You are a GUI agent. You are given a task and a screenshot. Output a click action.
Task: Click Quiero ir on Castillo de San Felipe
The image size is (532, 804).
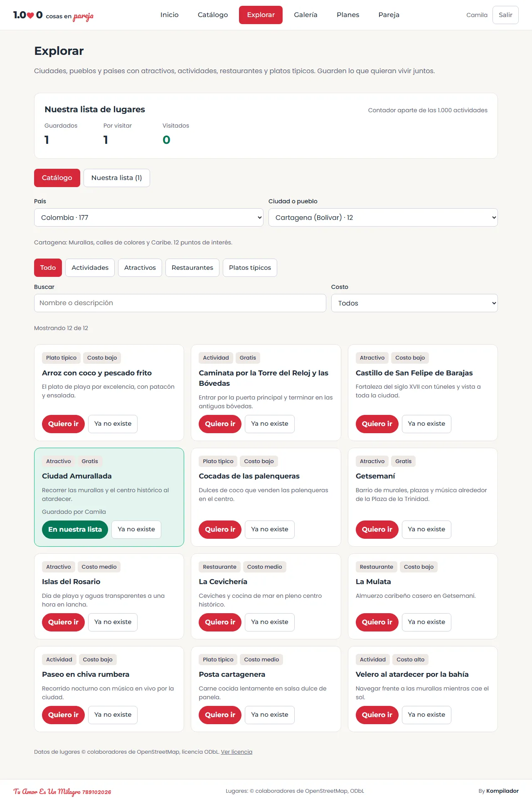tap(377, 424)
